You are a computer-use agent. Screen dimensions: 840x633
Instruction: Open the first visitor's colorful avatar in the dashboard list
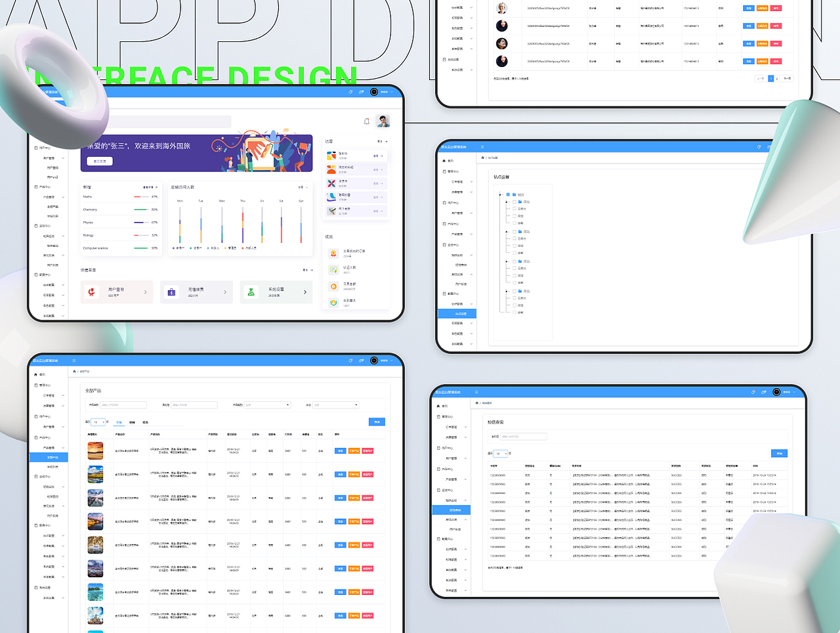[x=331, y=156]
